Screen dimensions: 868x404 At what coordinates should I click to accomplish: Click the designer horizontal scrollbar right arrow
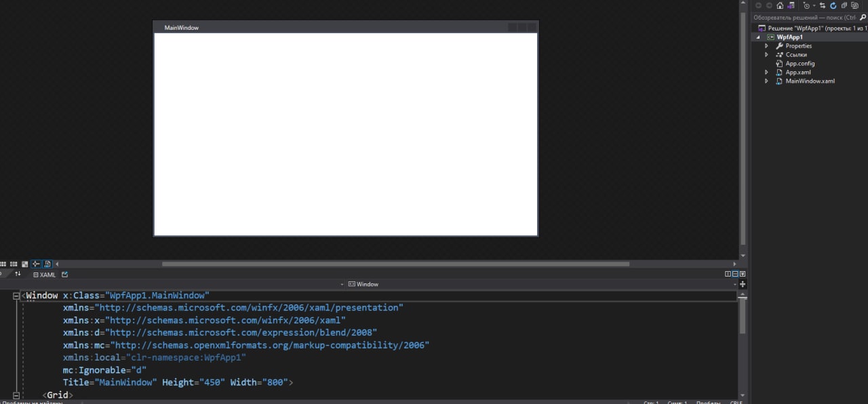pyautogui.click(x=734, y=264)
